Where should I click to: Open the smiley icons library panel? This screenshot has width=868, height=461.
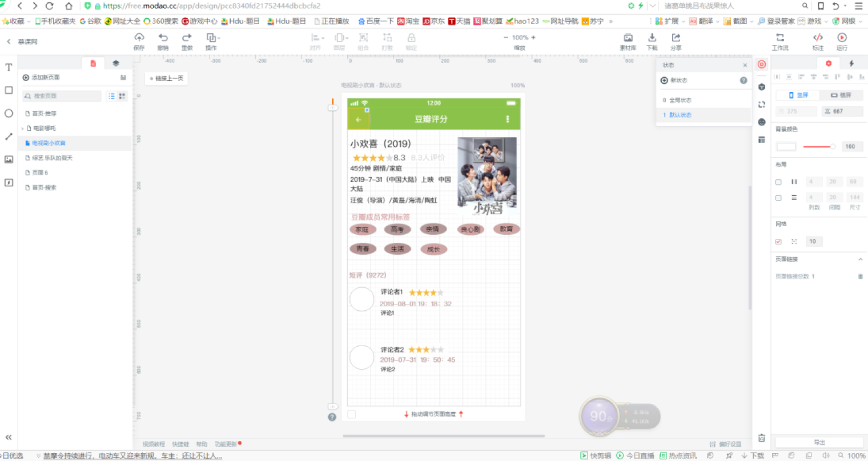click(x=762, y=122)
